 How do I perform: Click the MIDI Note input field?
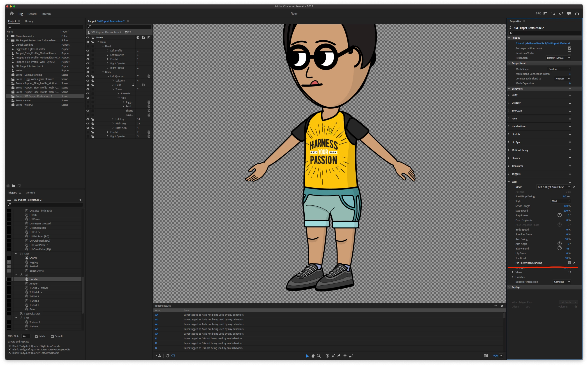click(26, 336)
